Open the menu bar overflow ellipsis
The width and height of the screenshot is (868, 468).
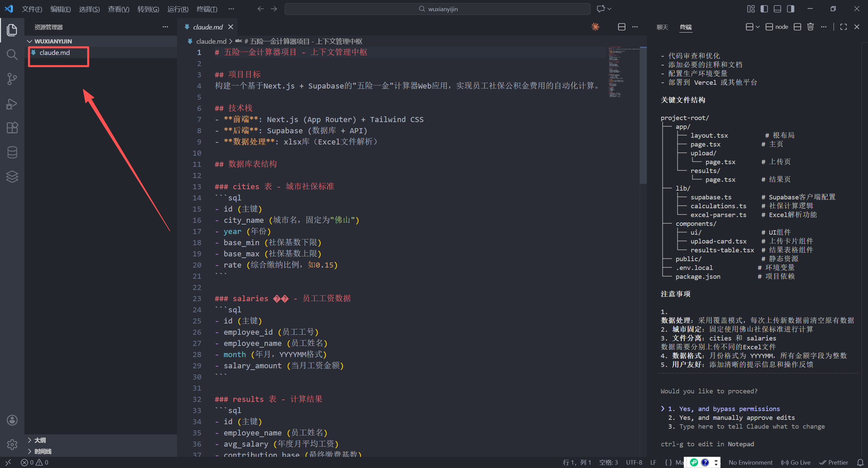[x=231, y=9]
